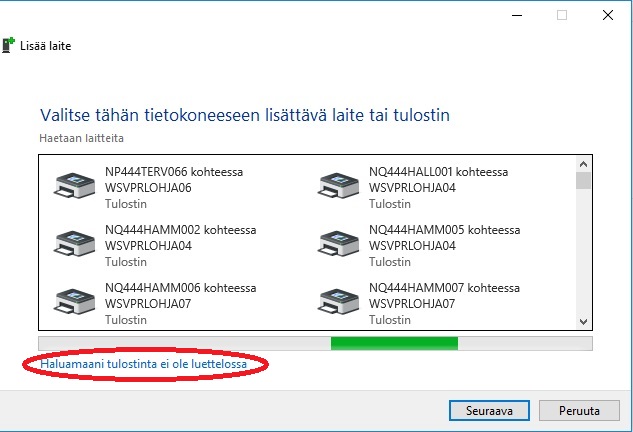Click the NQ444HAMM005 kohteessa WSVPRLOHJA04 entry
633x432 pixels.
pos(444,238)
